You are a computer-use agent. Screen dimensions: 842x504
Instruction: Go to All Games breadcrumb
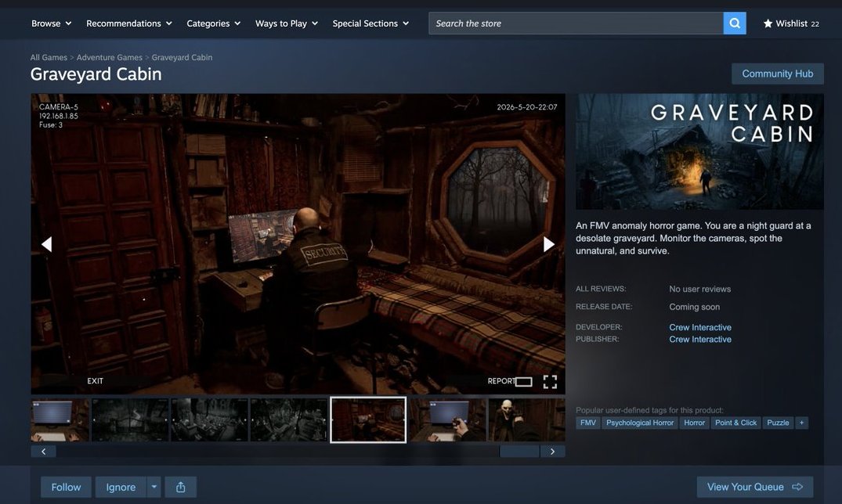tap(49, 57)
